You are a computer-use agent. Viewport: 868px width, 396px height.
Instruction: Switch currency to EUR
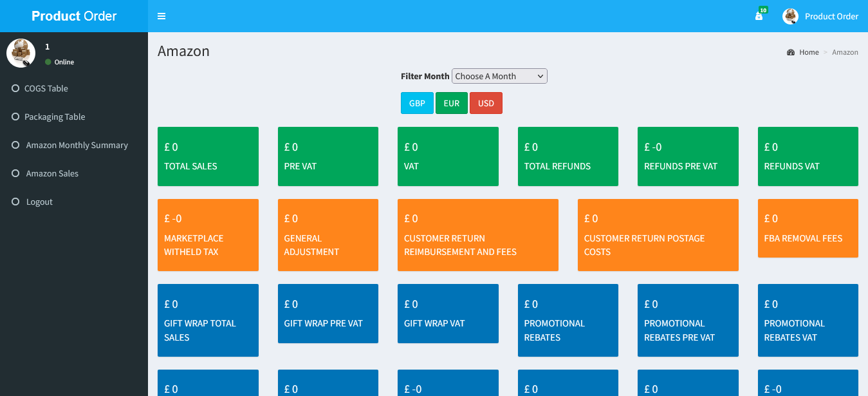pos(451,103)
